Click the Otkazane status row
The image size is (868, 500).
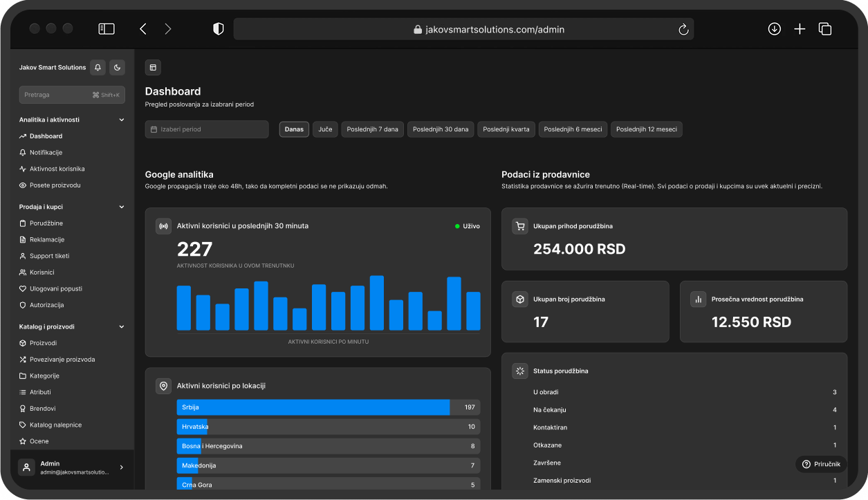tap(685, 445)
